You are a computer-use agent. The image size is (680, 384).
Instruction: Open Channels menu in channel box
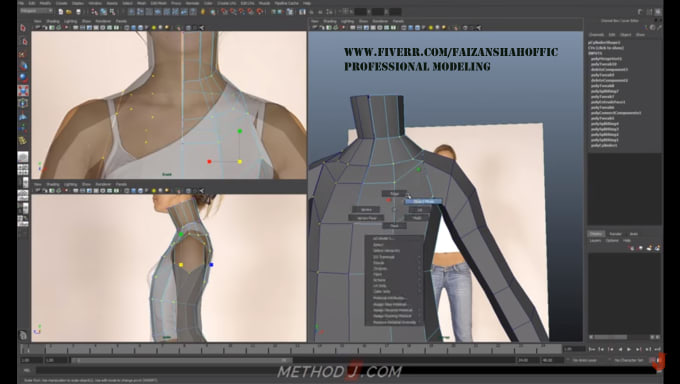click(596, 35)
